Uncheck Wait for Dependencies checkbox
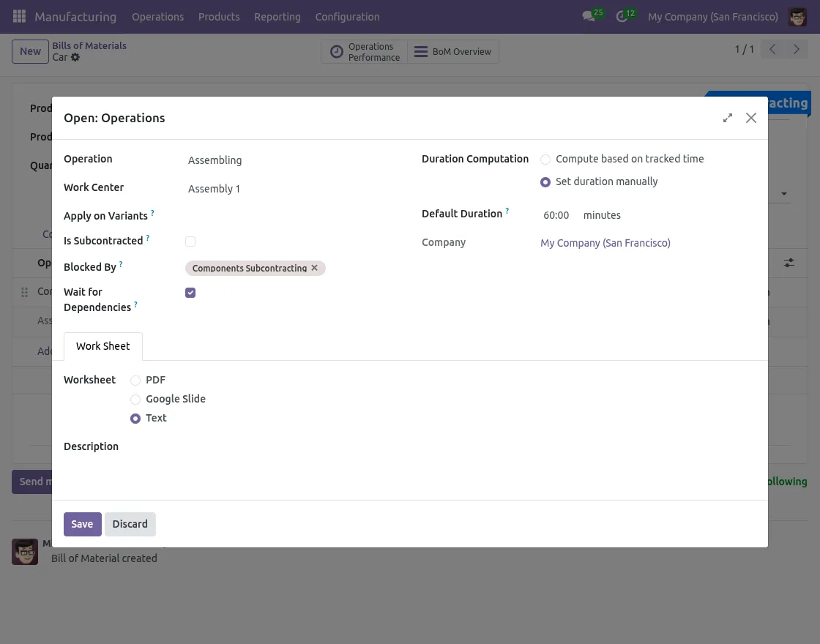The image size is (820, 644). [x=190, y=293]
